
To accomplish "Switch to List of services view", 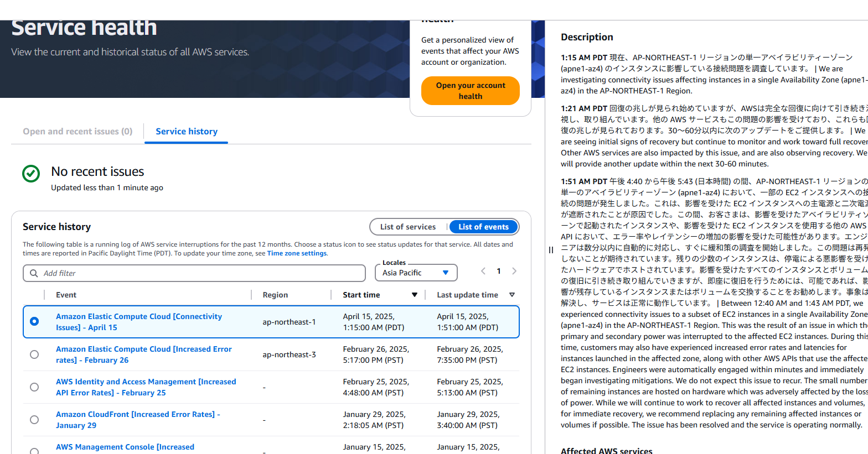I will [408, 227].
